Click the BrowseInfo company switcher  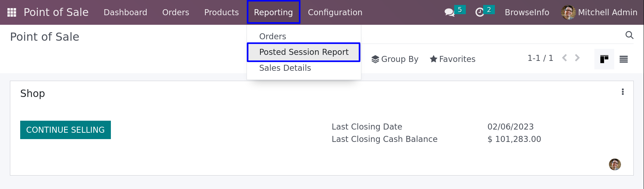click(527, 12)
